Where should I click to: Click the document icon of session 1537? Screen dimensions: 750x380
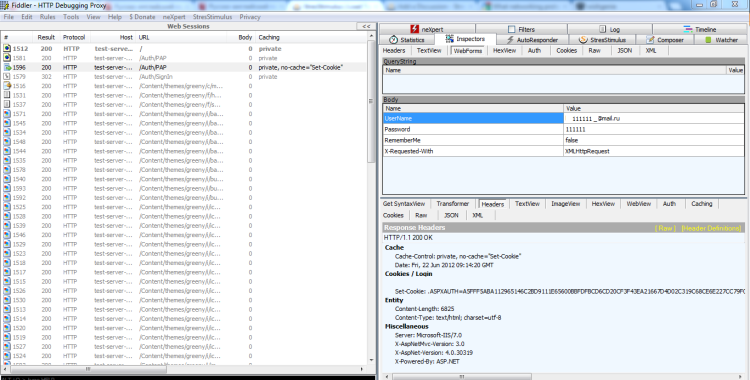(x=7, y=104)
